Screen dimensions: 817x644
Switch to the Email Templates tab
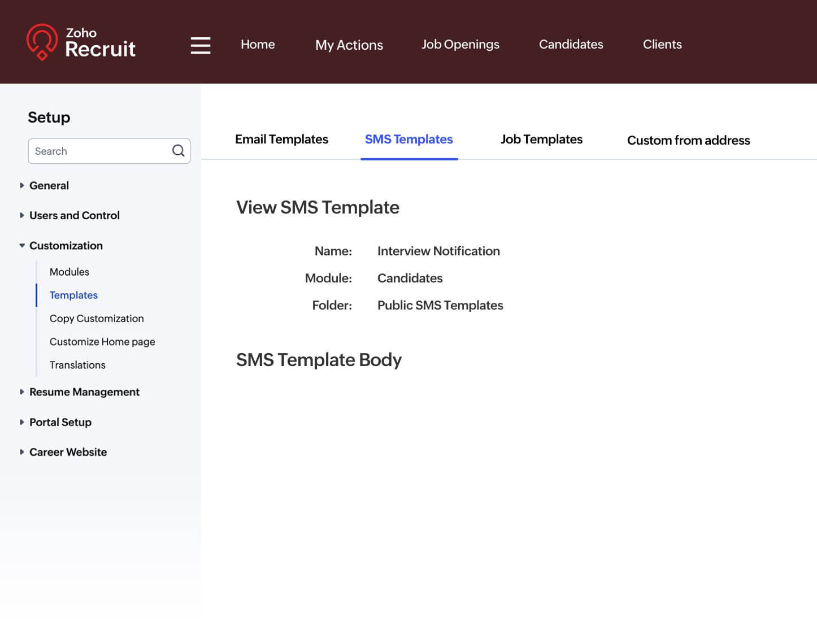281,139
